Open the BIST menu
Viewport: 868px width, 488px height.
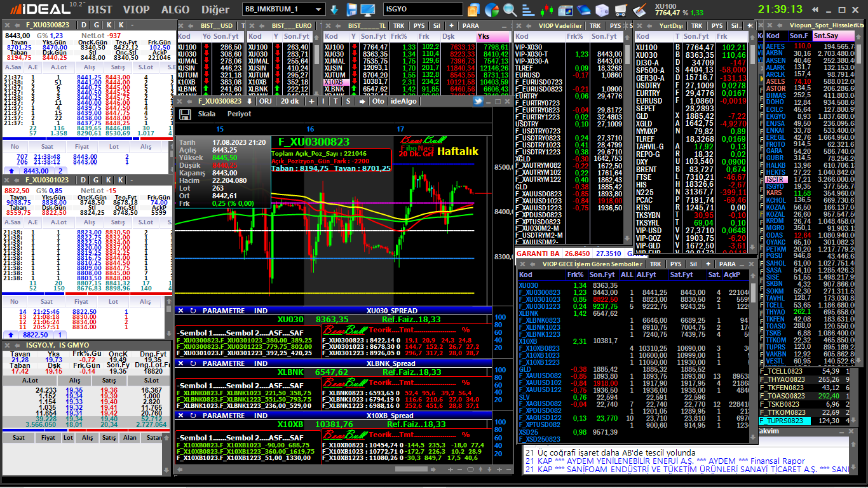[100, 10]
